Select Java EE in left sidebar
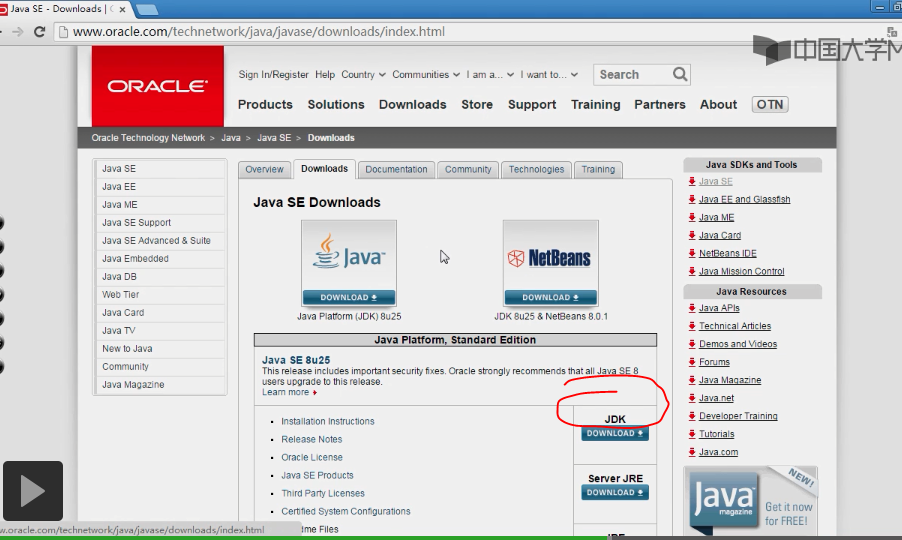Viewport: 902px width, 540px height. tap(160, 187)
